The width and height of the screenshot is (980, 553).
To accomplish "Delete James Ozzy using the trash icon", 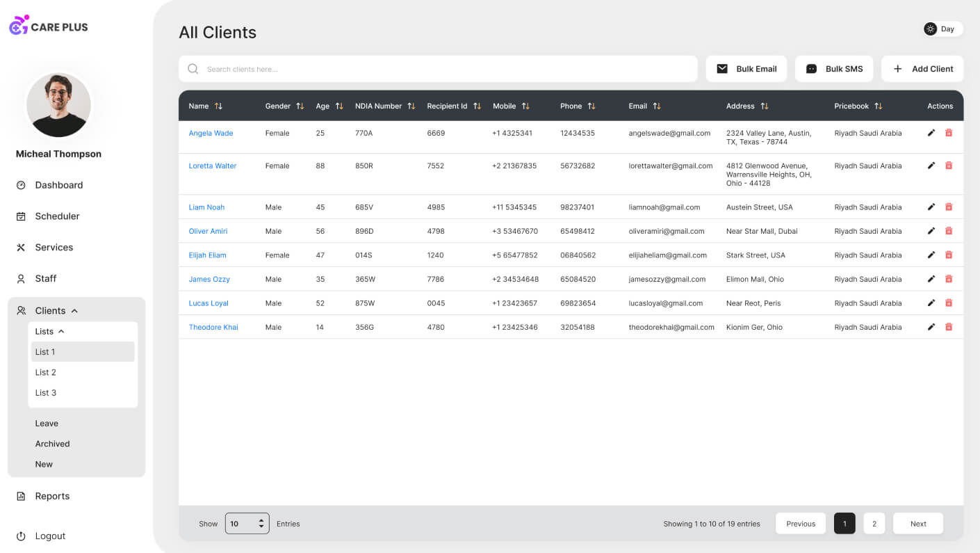I will pos(949,279).
